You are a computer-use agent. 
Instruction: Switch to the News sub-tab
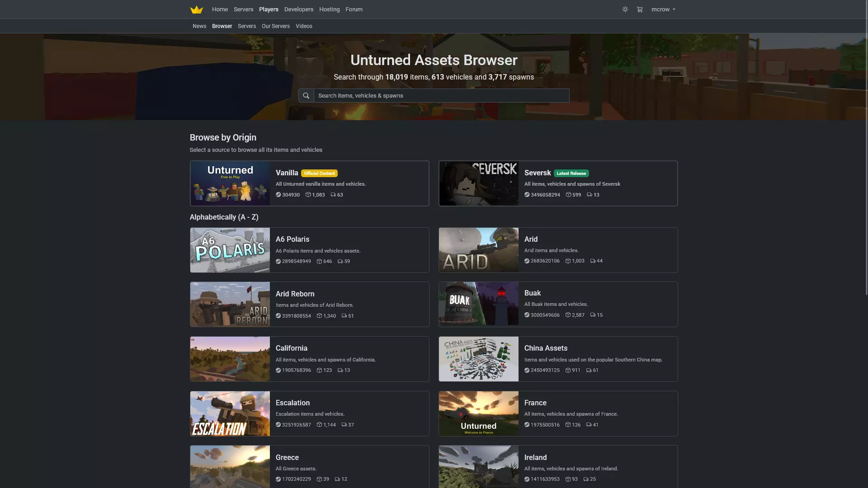pyautogui.click(x=199, y=26)
